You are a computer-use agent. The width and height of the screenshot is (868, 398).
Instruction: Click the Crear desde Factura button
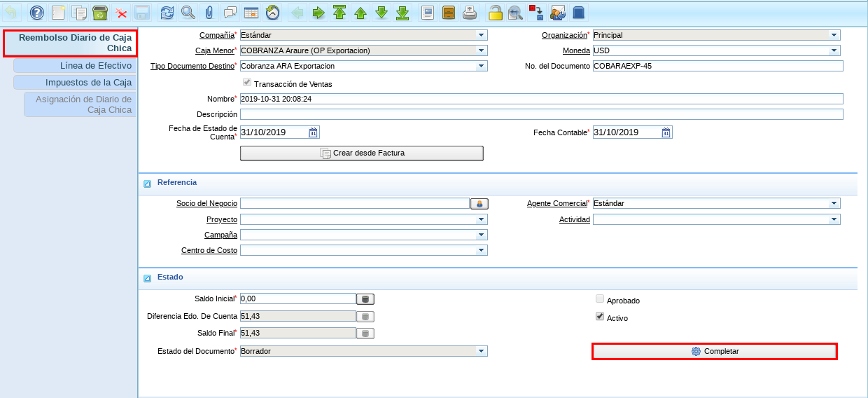(x=361, y=153)
